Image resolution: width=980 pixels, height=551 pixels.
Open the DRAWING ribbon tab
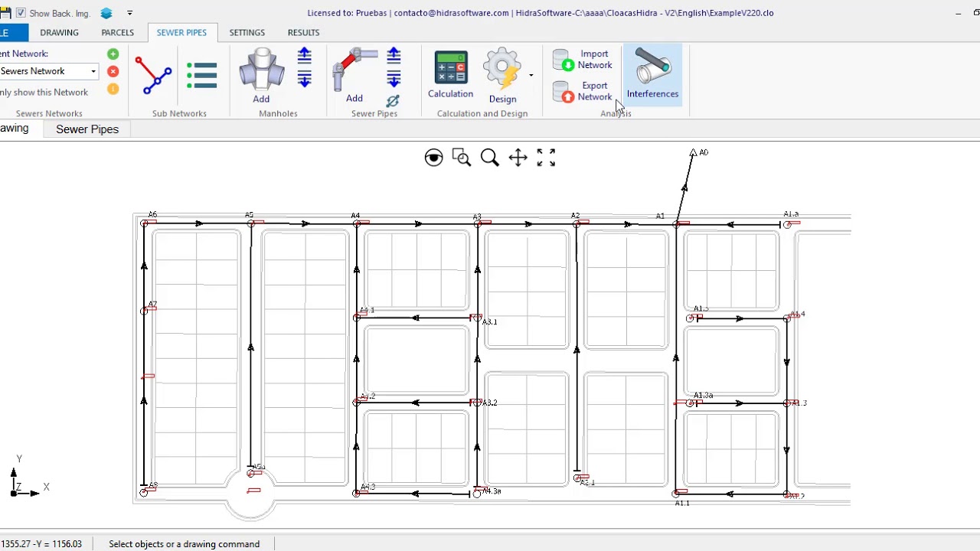(59, 32)
